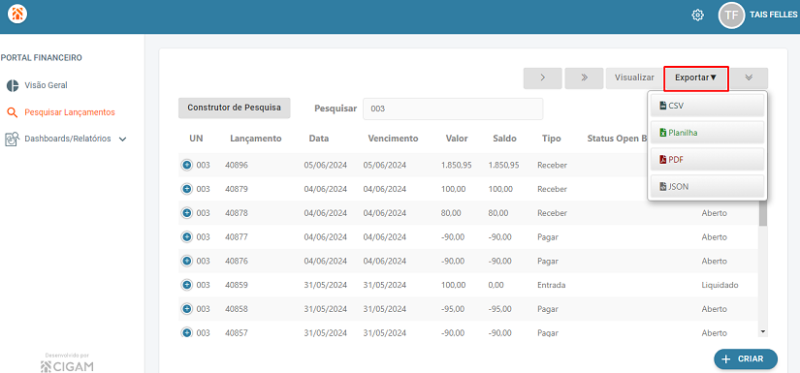Sort by the Data column header
The image size is (800, 373).
(319, 138)
